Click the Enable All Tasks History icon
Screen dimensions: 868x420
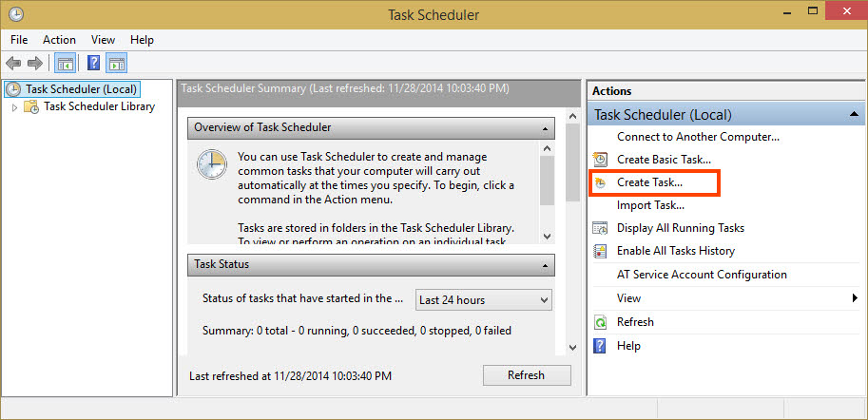click(600, 251)
